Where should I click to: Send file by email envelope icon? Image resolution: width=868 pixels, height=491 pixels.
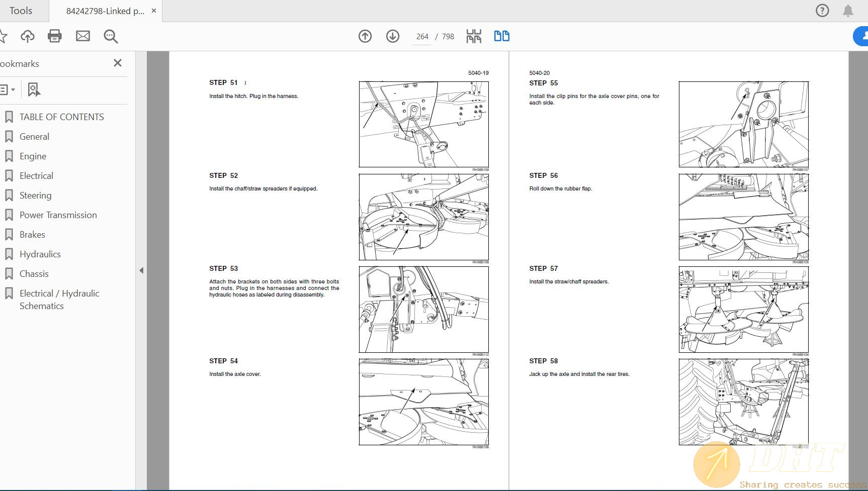point(83,36)
